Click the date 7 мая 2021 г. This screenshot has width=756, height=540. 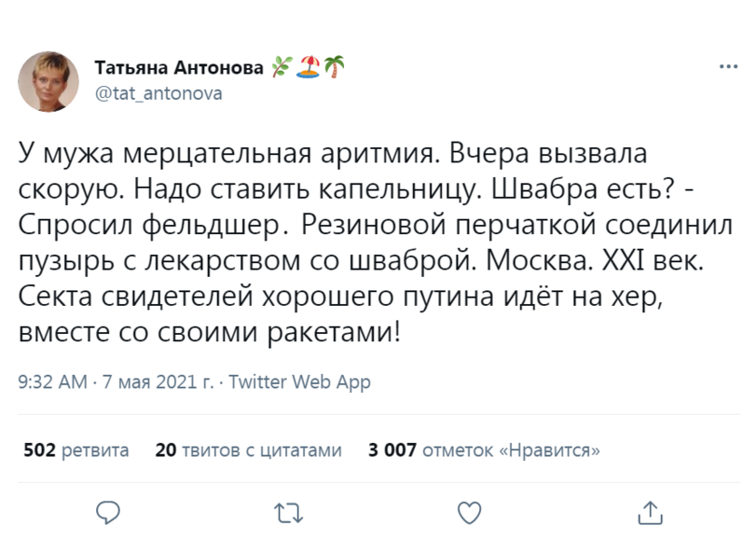156,382
